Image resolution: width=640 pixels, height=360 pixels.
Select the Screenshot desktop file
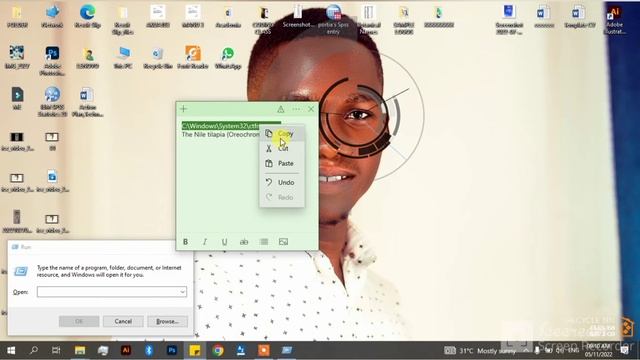click(298, 16)
